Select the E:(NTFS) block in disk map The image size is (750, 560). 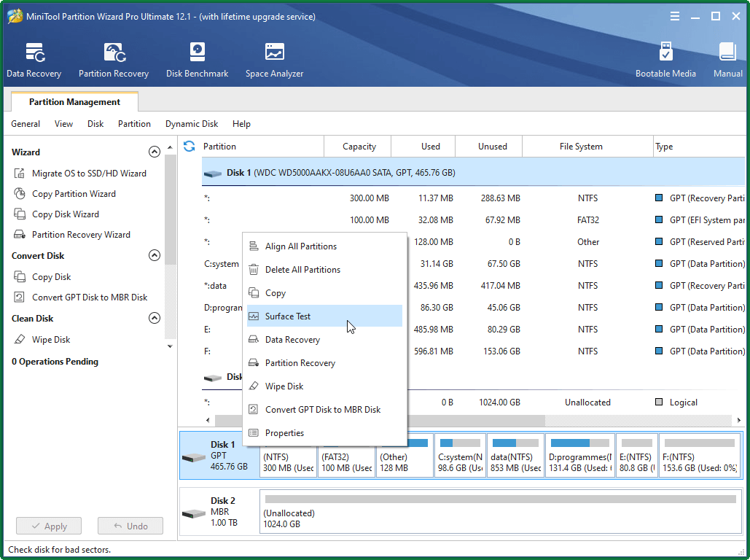click(636, 456)
